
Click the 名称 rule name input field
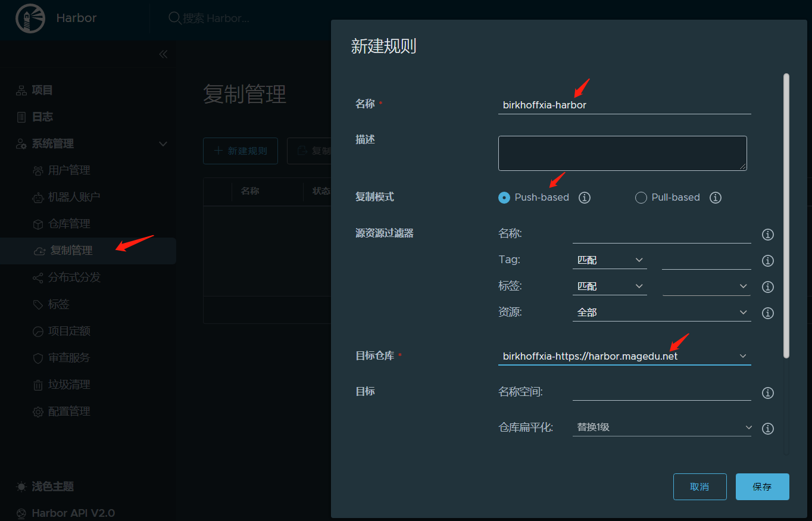coord(624,105)
